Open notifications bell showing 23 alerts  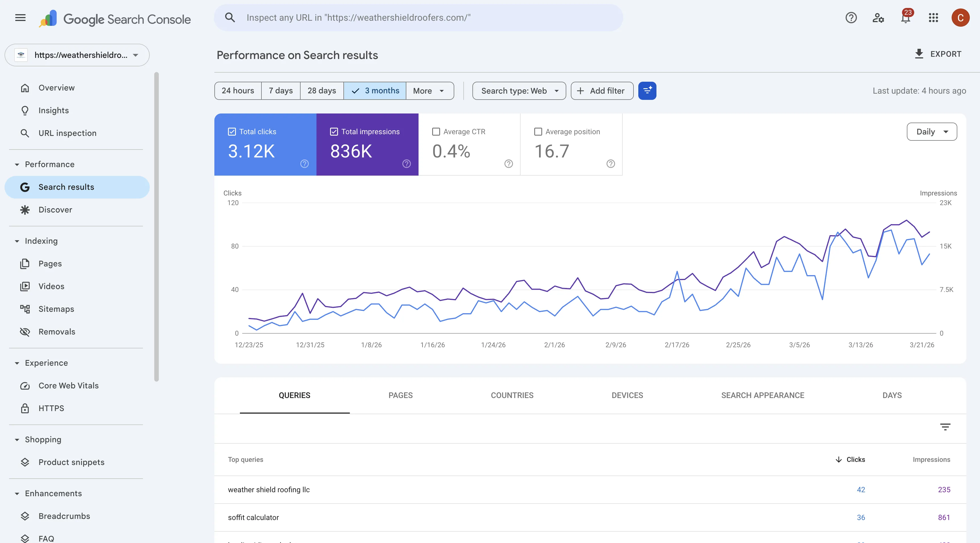(905, 18)
